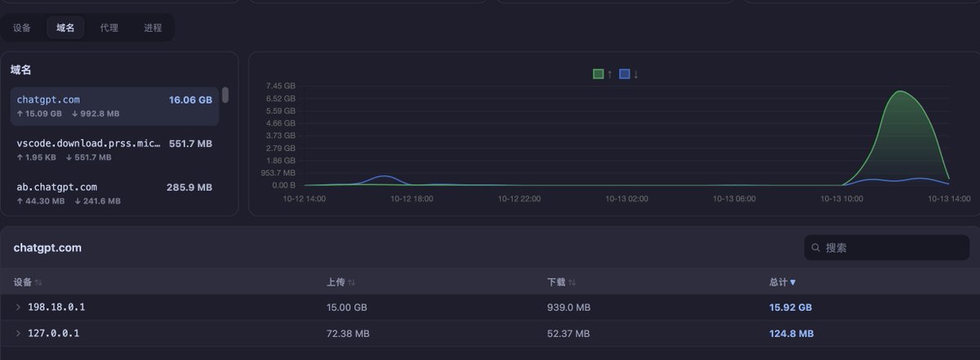This screenshot has height=360, width=980.
Task: Select the 域名 tab
Action: (65, 28)
